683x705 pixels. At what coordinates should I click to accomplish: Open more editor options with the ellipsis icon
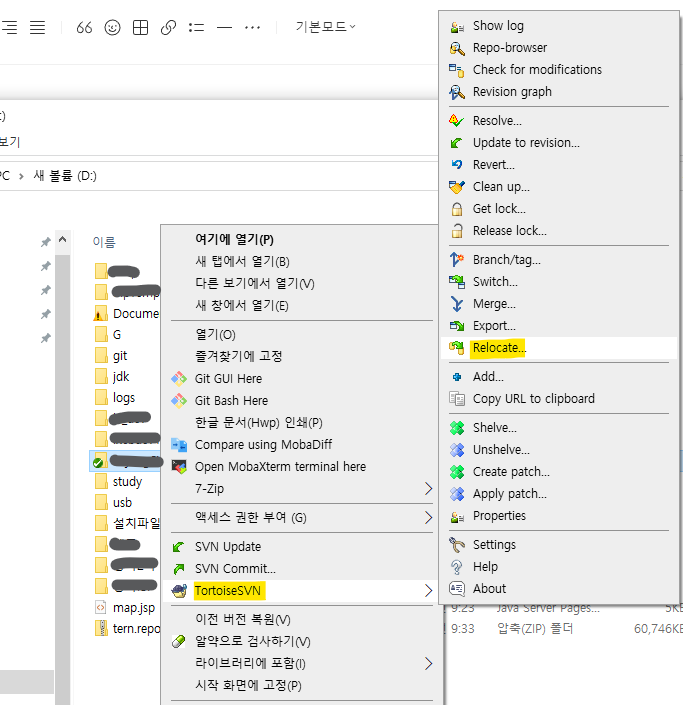252,28
